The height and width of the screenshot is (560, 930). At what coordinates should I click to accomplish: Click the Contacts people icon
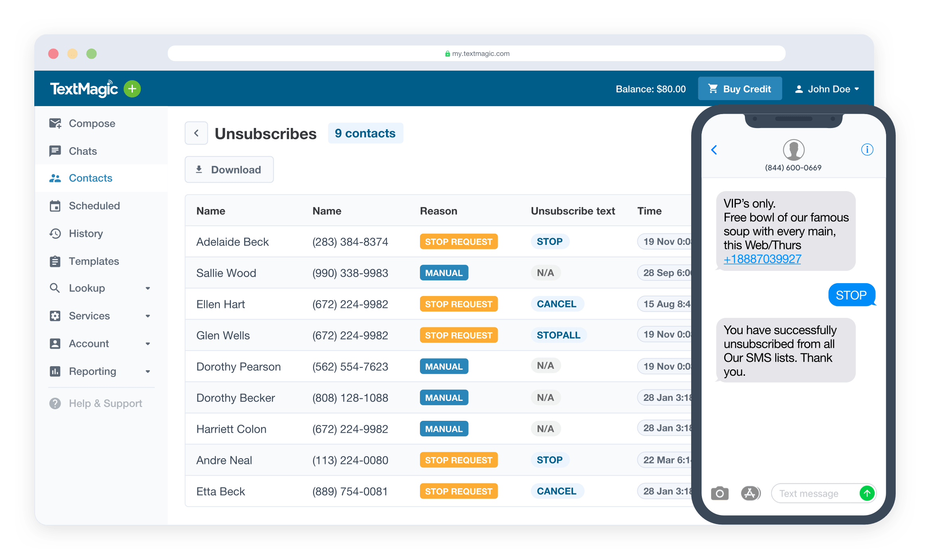[55, 178]
